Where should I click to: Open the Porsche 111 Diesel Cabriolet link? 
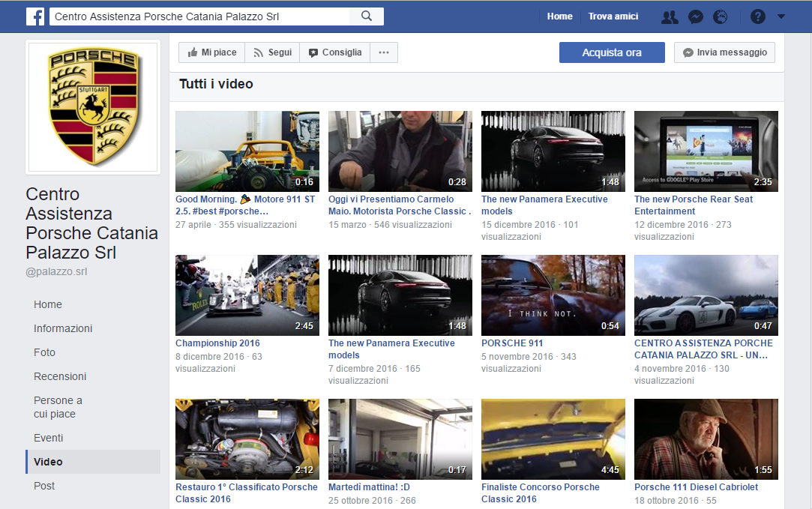point(696,487)
